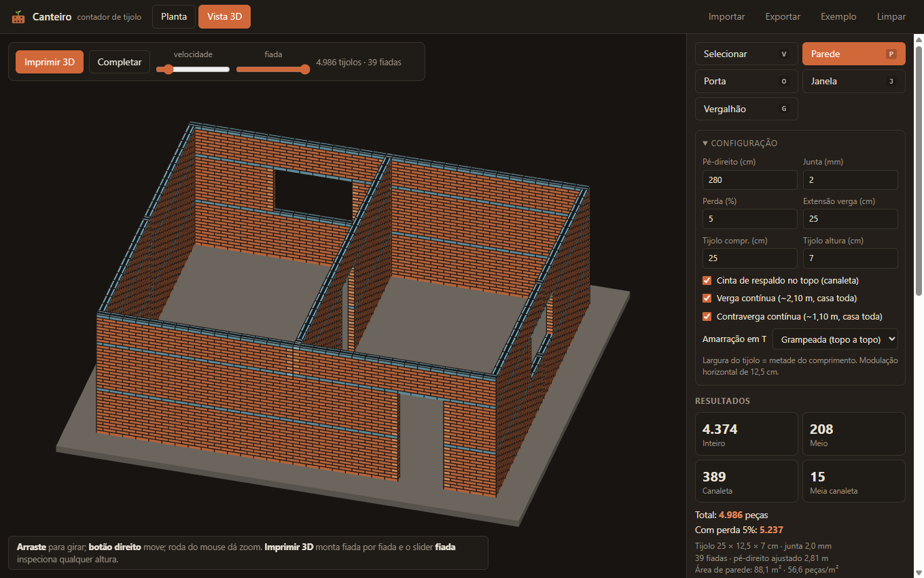Click the Canteiro brick logo icon
Viewport: 924px width, 578px height.
pyautogui.click(x=18, y=17)
